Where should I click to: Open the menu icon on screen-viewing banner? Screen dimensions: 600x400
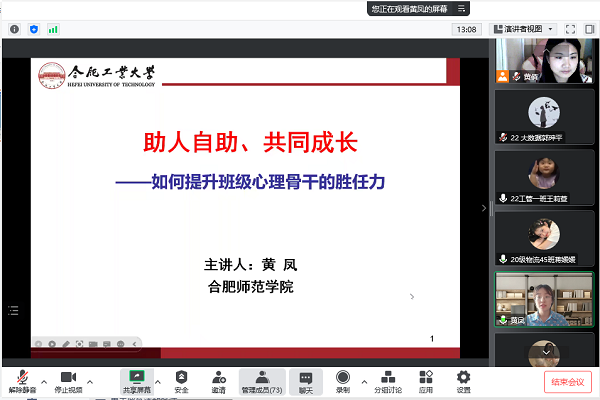click(462, 8)
